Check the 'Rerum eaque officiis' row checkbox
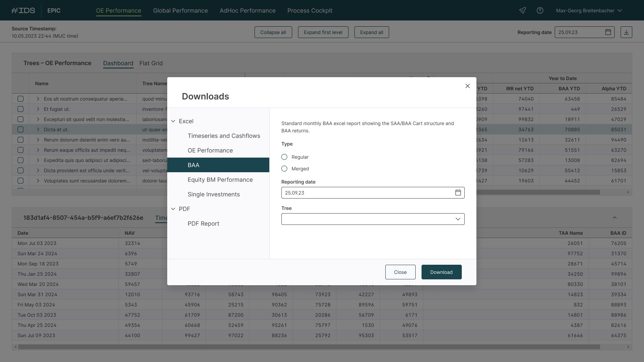The width and height of the screenshot is (644, 362). (x=20, y=150)
